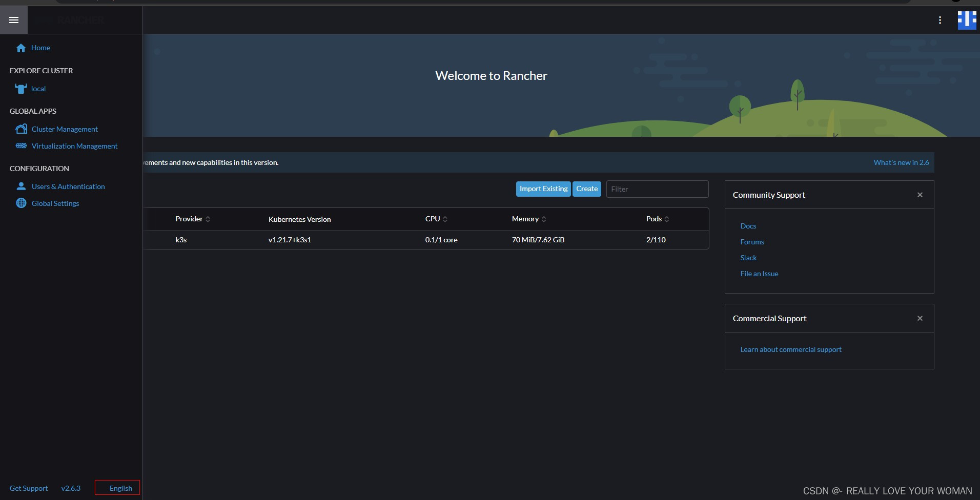980x500 pixels.
Task: Open Global Settings
Action: click(55, 203)
